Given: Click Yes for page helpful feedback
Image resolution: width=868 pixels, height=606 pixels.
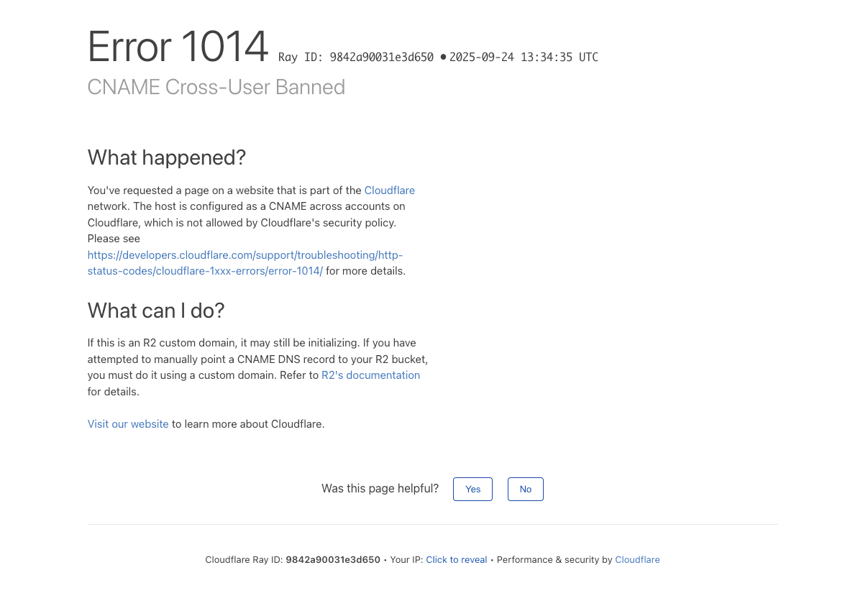Looking at the screenshot, I should tap(472, 489).
